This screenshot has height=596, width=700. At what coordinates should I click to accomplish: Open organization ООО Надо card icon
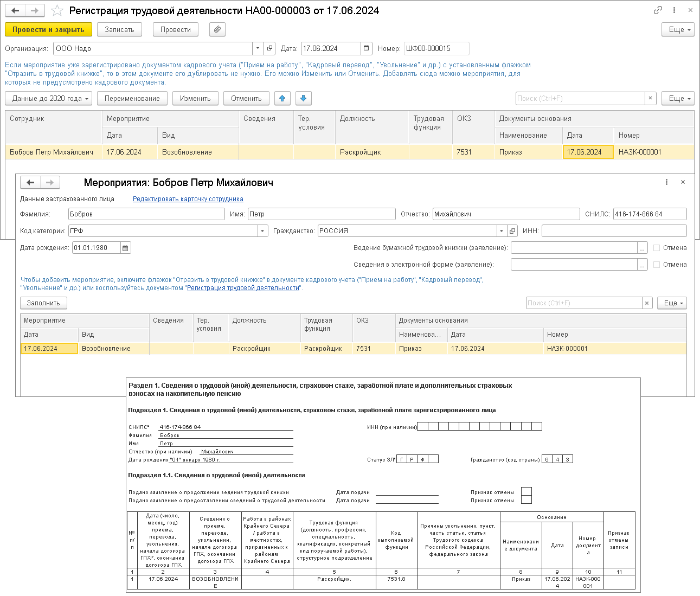point(269,48)
